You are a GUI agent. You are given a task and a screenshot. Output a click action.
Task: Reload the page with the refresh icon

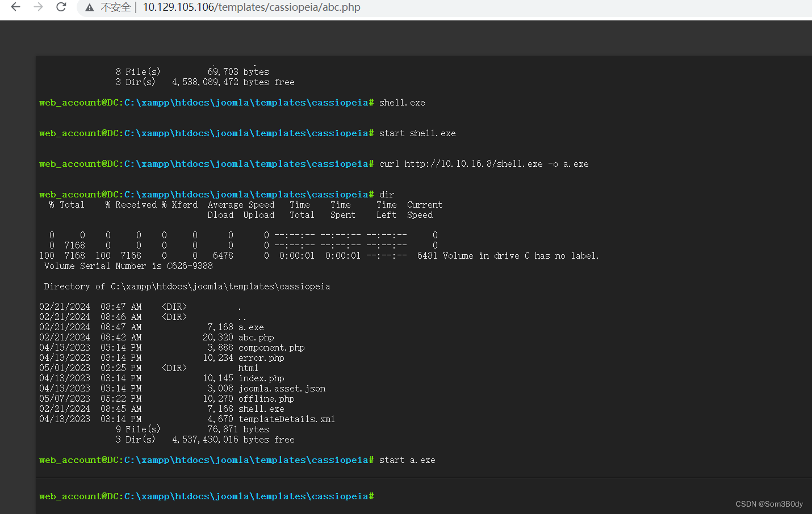click(x=61, y=7)
